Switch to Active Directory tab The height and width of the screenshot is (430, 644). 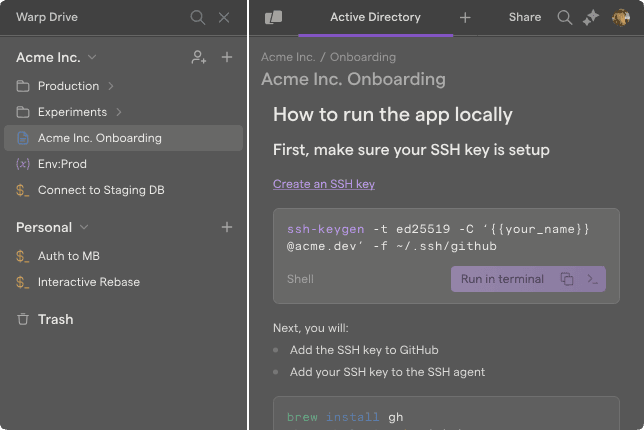pyautogui.click(x=375, y=17)
